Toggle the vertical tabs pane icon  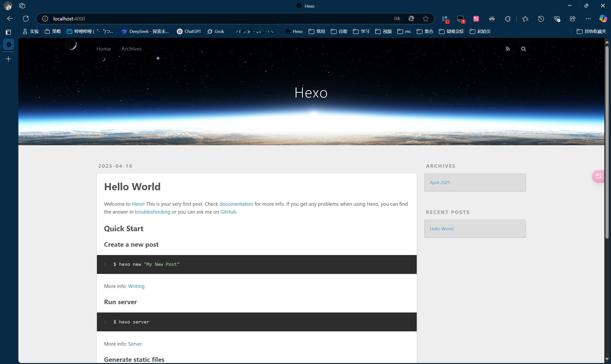(x=8, y=32)
